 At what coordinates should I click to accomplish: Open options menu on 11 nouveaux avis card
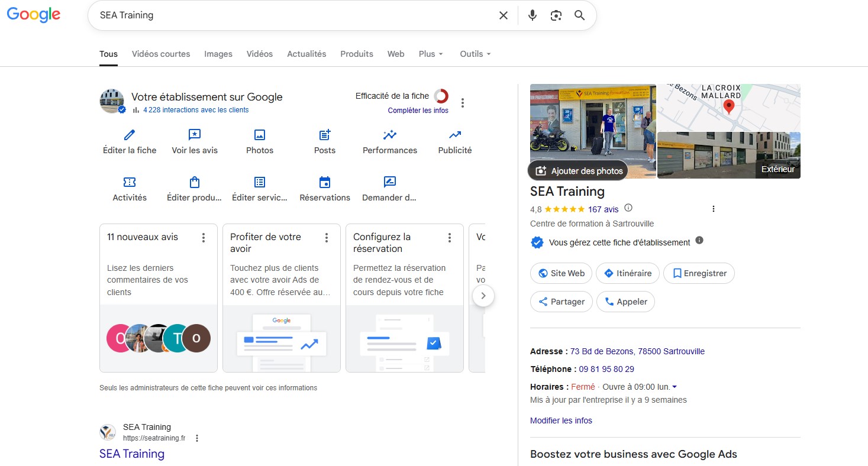click(204, 238)
